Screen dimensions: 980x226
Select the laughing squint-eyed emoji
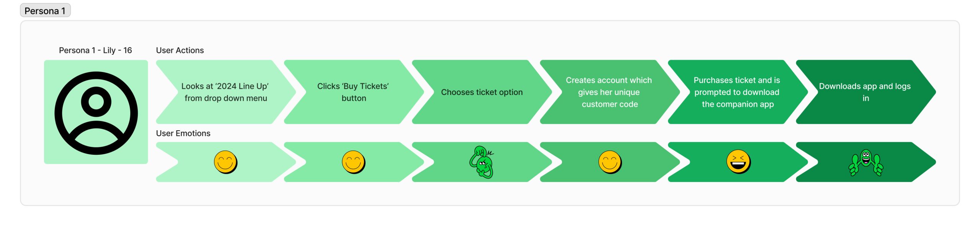pyautogui.click(x=738, y=162)
